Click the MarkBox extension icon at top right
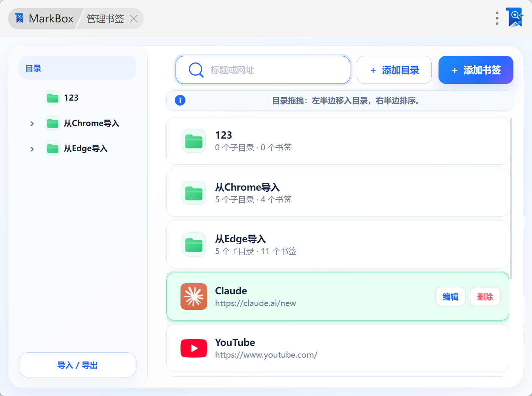 click(515, 18)
